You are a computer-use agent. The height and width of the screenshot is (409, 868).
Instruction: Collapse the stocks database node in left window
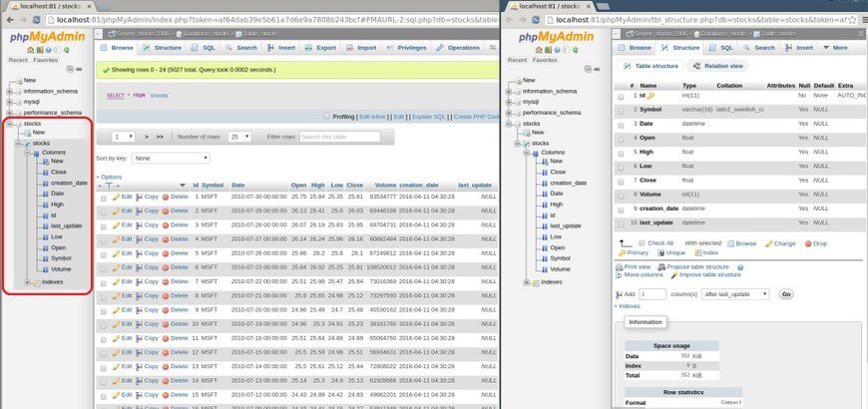click(9, 124)
